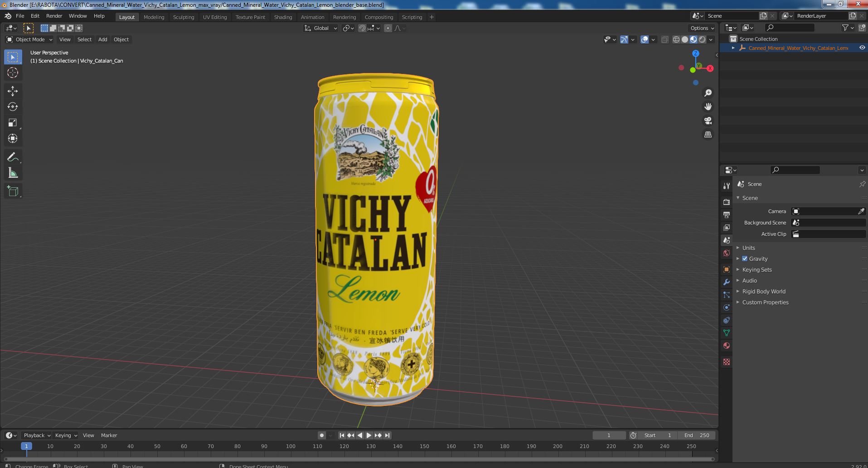Open the Object Mode dropdown
Image resolution: width=868 pixels, height=468 pixels.
click(29, 39)
